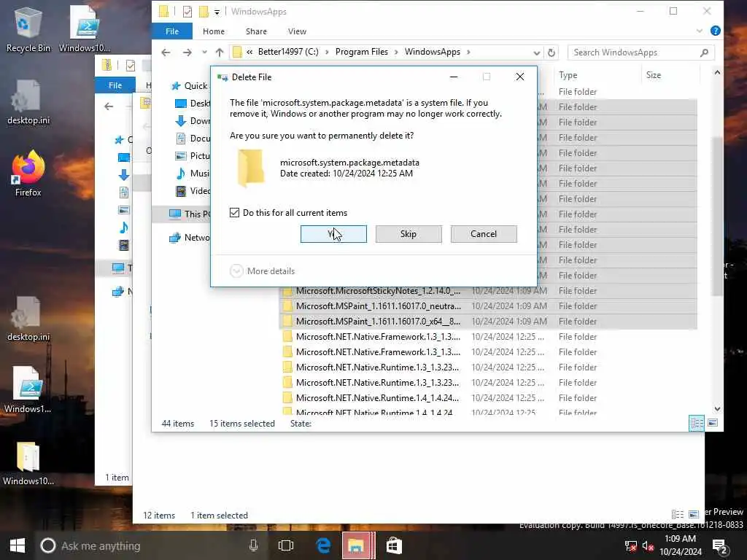Select Quick access in navigation pane
The height and width of the screenshot is (560, 747).
pos(190,86)
